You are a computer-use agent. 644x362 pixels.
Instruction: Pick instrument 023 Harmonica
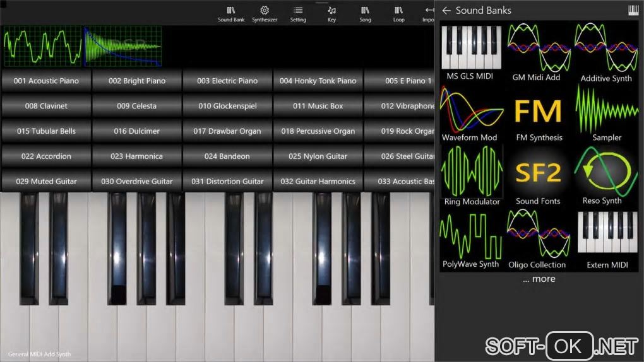[x=137, y=156]
